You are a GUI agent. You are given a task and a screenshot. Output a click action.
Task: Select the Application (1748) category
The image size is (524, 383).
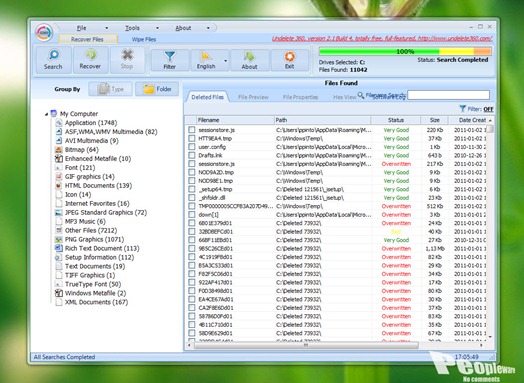(x=91, y=123)
